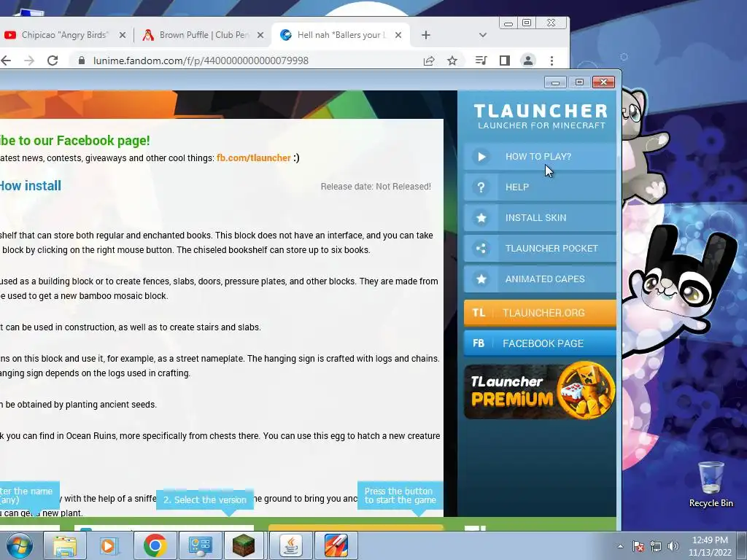This screenshot has width=747, height=560.
Task: Click the share icon beside TLAUNCHER POCKET
Action: 481,248
